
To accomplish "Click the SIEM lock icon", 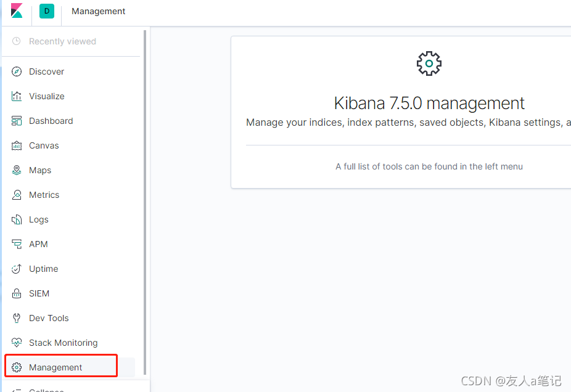I will [x=17, y=293].
